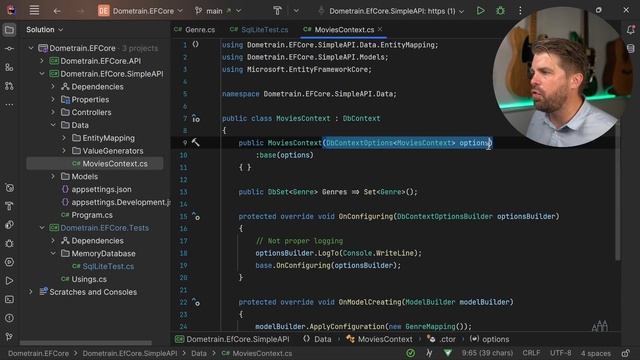Click the quick-fix hammer icon on line 9
This screenshot has height=360, width=640.
click(196, 142)
